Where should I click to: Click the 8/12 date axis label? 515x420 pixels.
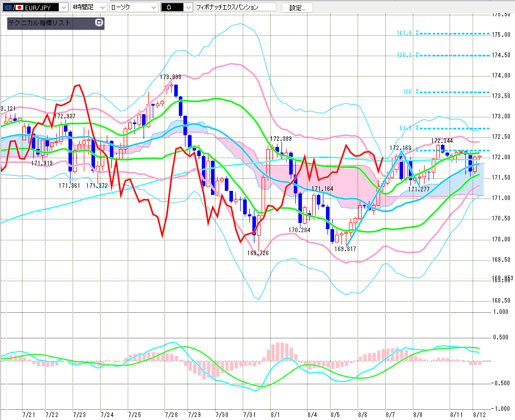coord(479,415)
